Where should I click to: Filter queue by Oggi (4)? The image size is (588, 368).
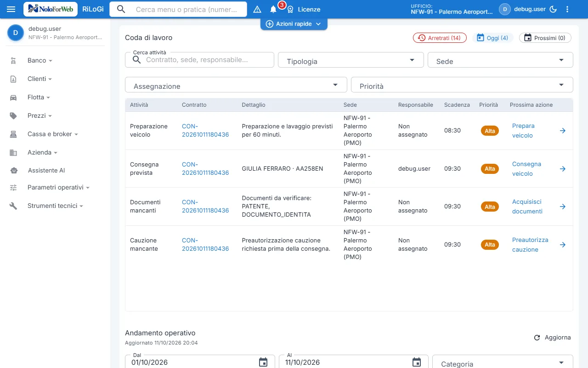click(493, 38)
